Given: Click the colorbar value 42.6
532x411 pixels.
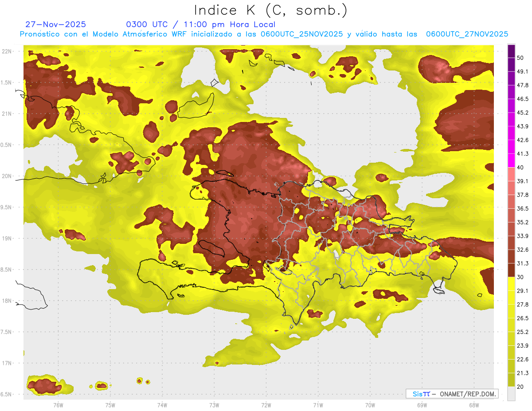Looking at the screenshot, I should [523, 140].
